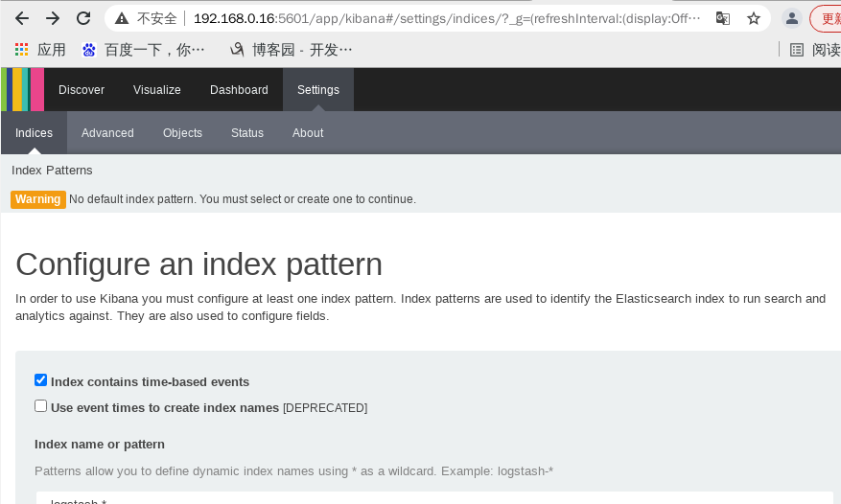Open the browser profile avatar icon
841x504 pixels.
[x=792, y=19]
